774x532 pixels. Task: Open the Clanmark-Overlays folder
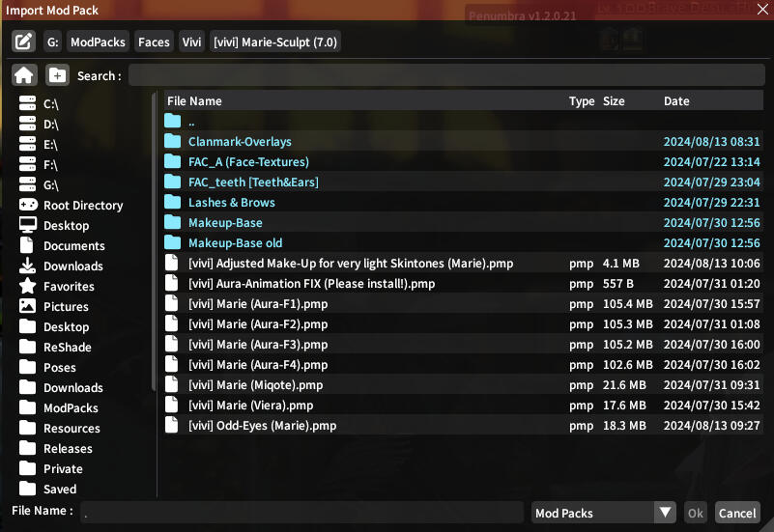(240, 142)
